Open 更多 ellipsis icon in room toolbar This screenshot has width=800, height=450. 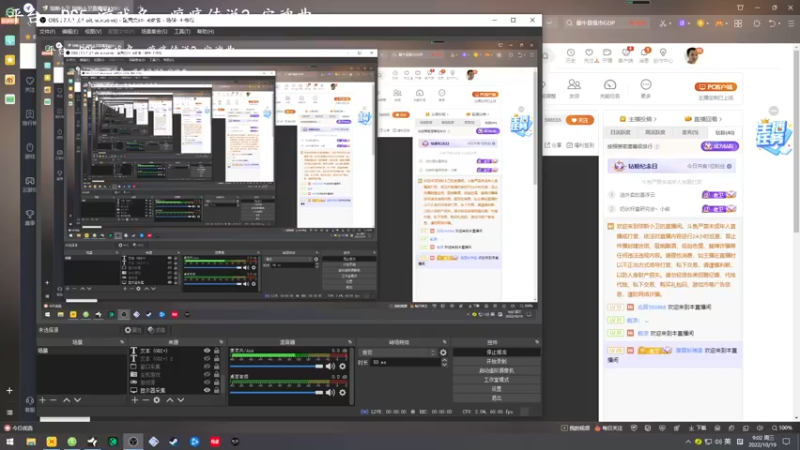pos(646,88)
